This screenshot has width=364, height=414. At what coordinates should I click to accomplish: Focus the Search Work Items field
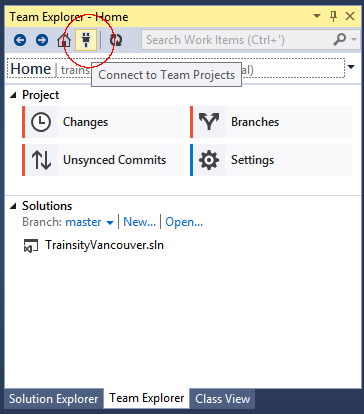(x=237, y=40)
